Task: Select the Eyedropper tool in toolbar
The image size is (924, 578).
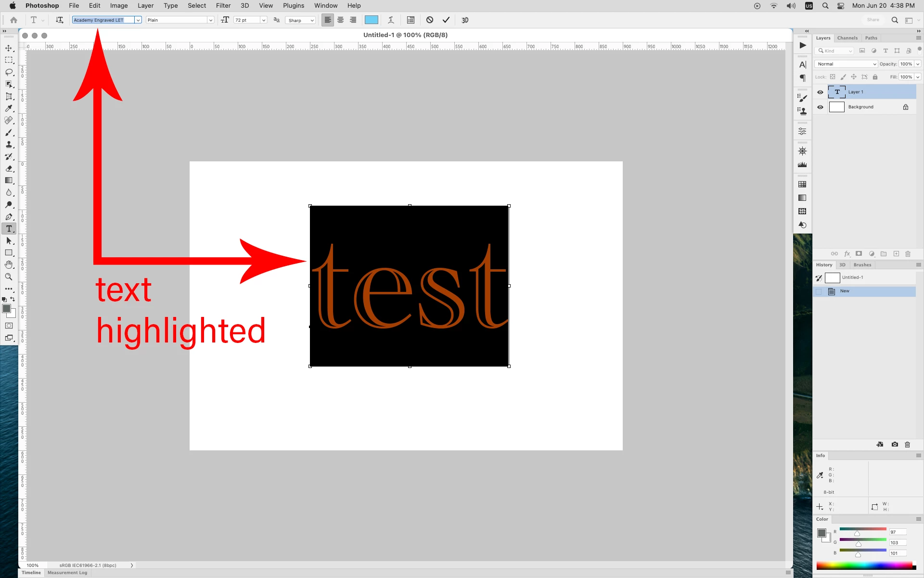Action: pos(9,108)
